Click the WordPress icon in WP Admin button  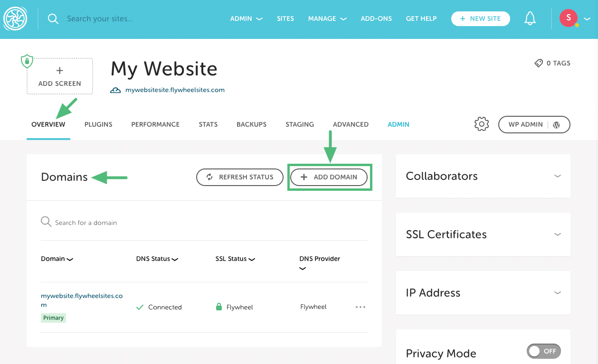click(556, 124)
